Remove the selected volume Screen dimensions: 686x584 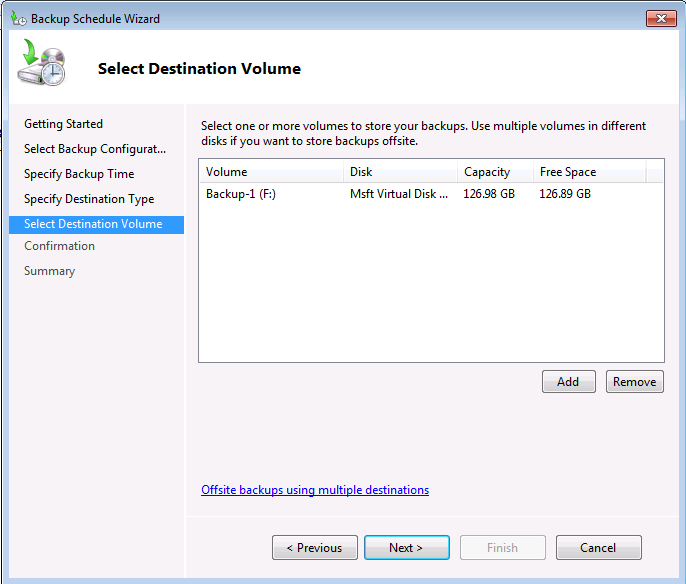click(634, 381)
